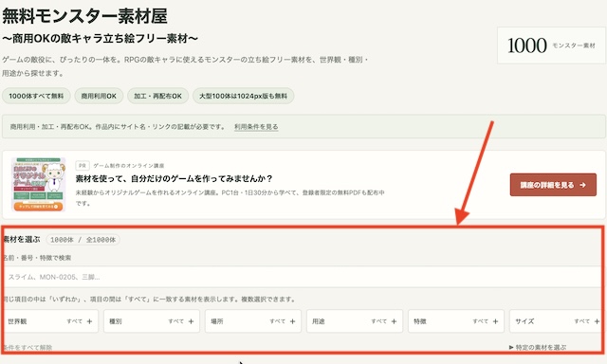Open the 特徴 filter dropdown
Image resolution: width=607 pixels, height=364 pixels.
pyautogui.click(x=456, y=321)
